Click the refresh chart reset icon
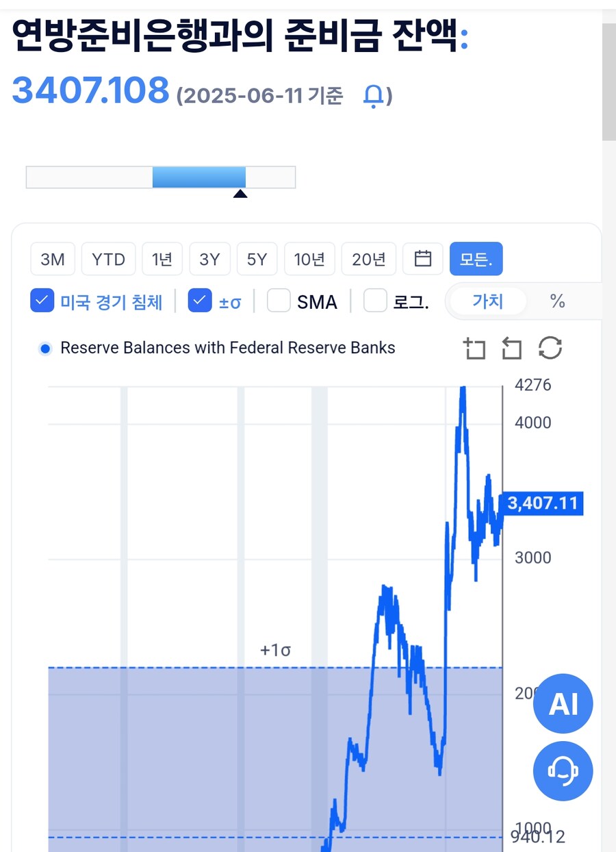This screenshot has height=852, width=616. [550, 348]
